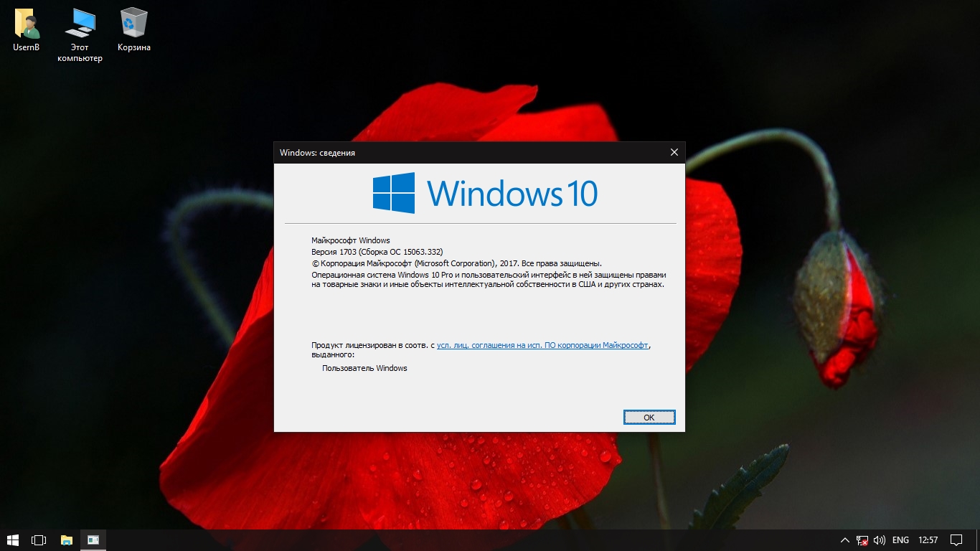Select the Этот компьютер desktop icon
Screen dimensions: 980x551
(x=80, y=35)
